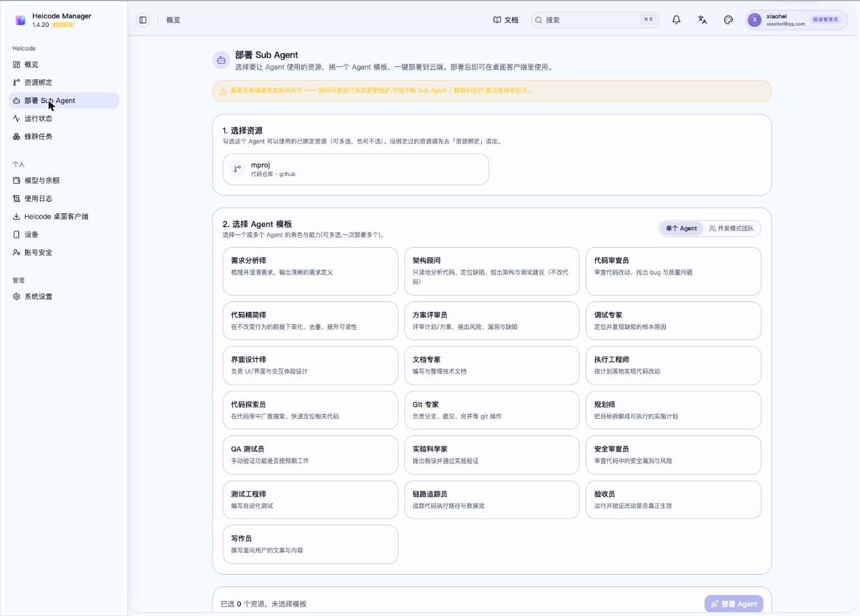
Task: Select the Git 专家 template
Action: coord(492,410)
